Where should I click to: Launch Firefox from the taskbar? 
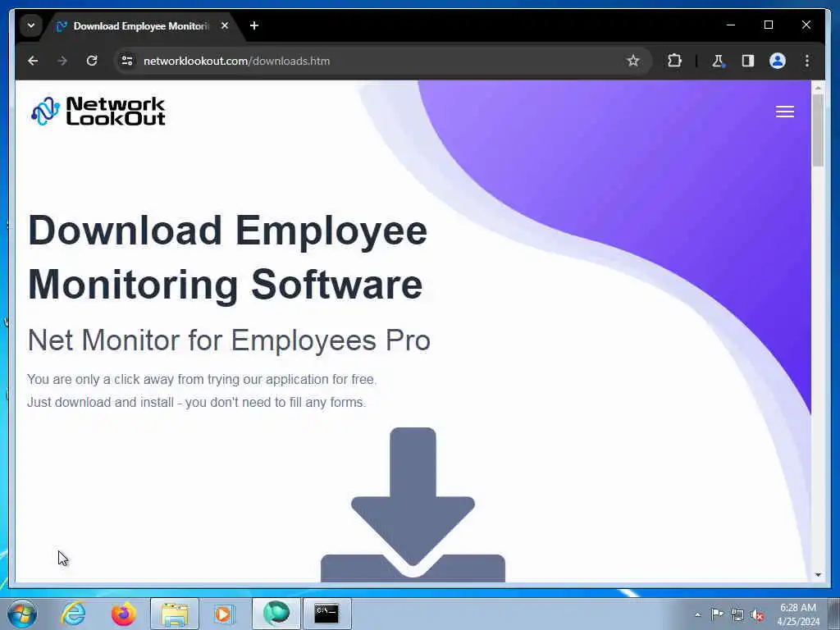tap(123, 614)
